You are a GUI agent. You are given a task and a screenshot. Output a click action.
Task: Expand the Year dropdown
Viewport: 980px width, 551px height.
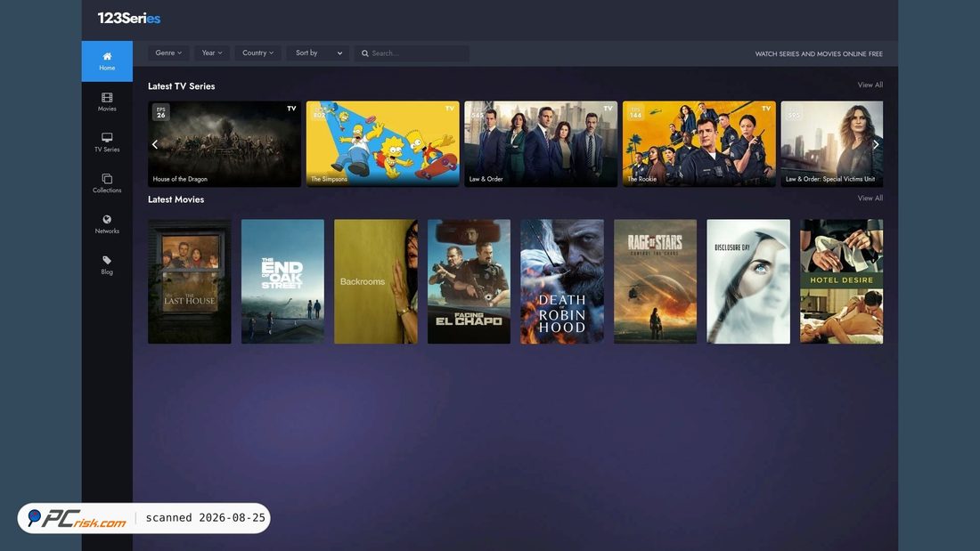tap(212, 53)
